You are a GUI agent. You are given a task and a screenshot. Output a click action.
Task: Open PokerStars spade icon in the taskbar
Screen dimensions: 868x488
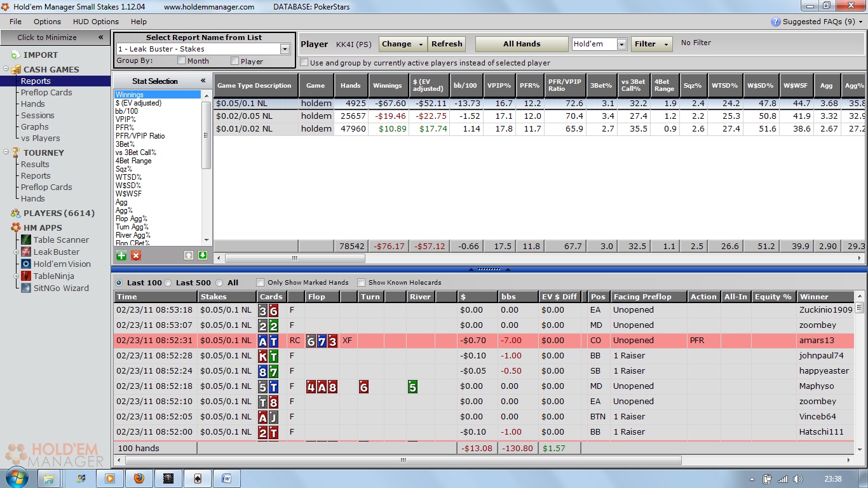pos(197,478)
